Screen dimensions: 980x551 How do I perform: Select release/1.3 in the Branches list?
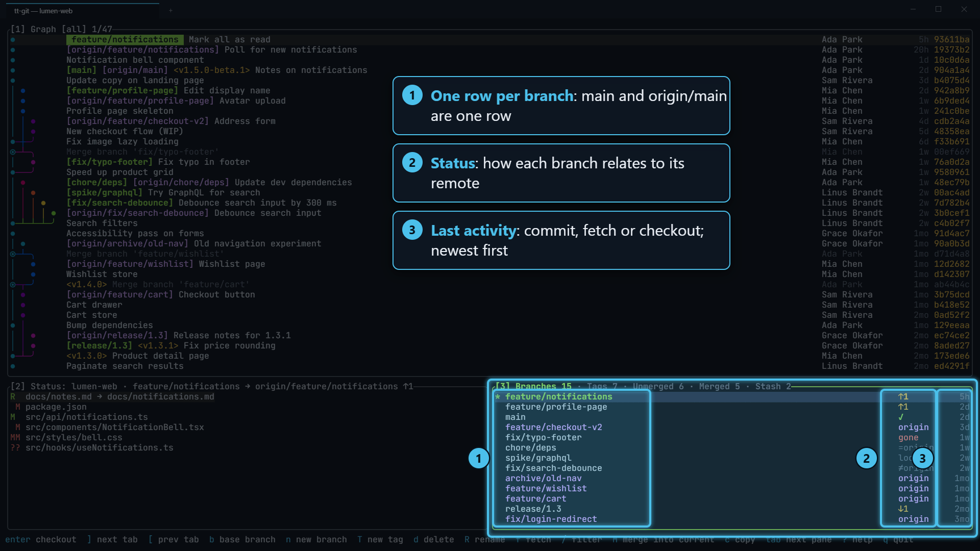(732, 509)
